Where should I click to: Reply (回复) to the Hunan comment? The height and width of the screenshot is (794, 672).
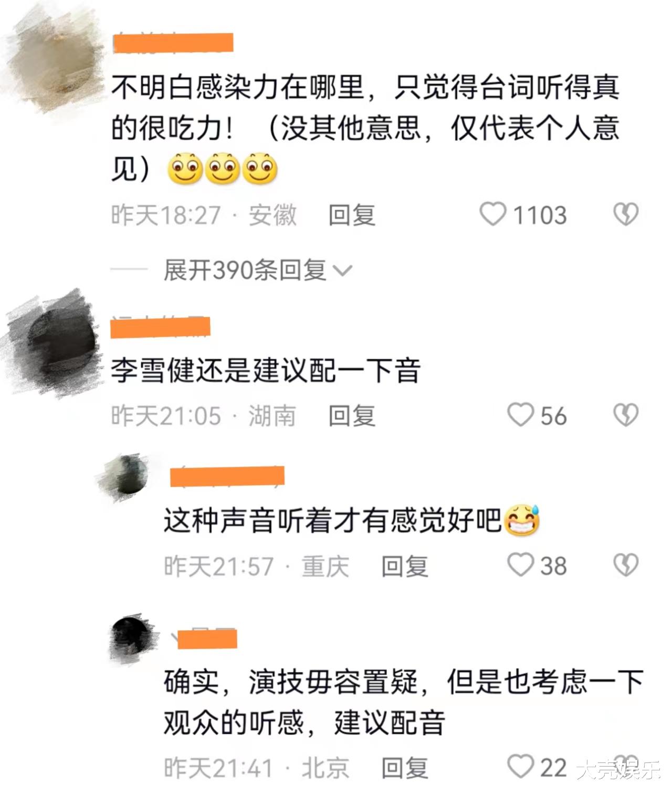(x=352, y=415)
